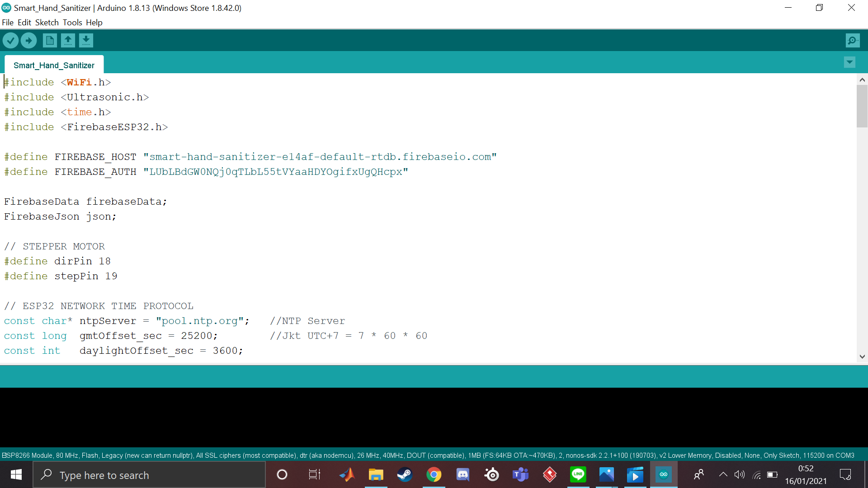Open Microsoft Teams taskbar icon
The image size is (868, 488).
(x=520, y=475)
